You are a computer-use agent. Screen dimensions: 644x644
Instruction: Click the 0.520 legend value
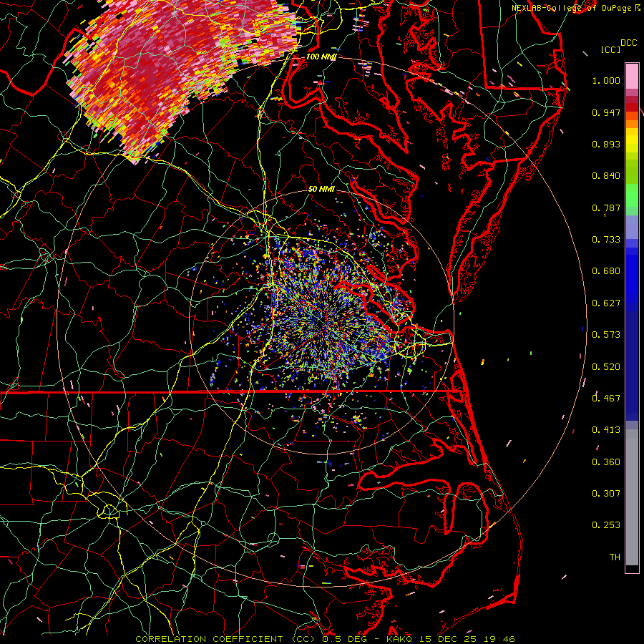click(606, 367)
